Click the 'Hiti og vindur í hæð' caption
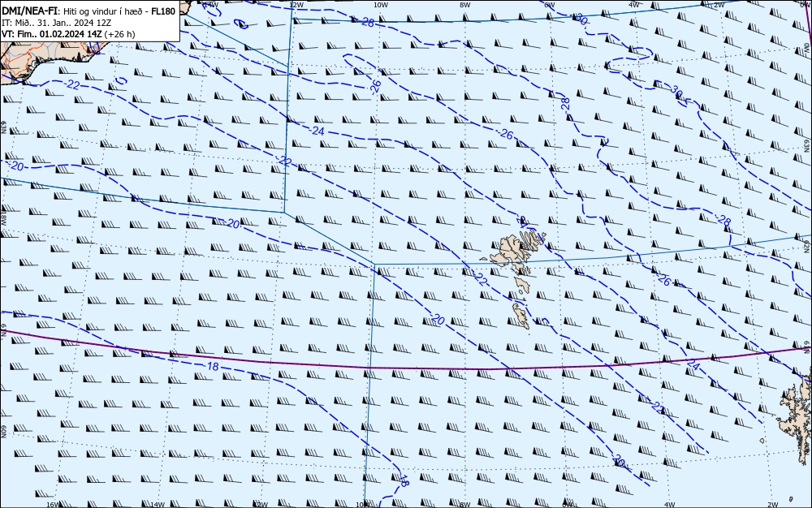This screenshot has width=812, height=508. (x=102, y=11)
